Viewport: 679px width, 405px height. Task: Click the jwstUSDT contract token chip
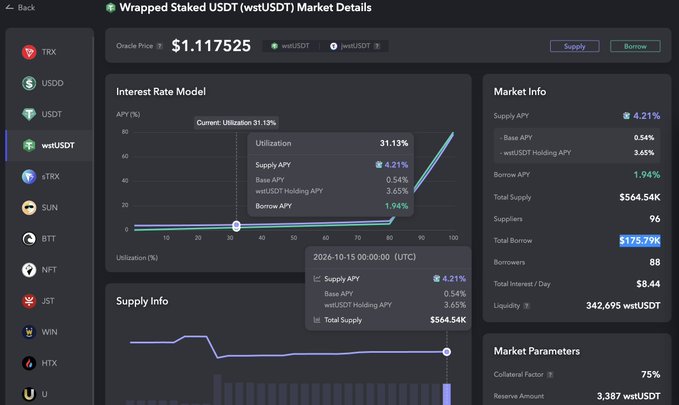click(355, 46)
